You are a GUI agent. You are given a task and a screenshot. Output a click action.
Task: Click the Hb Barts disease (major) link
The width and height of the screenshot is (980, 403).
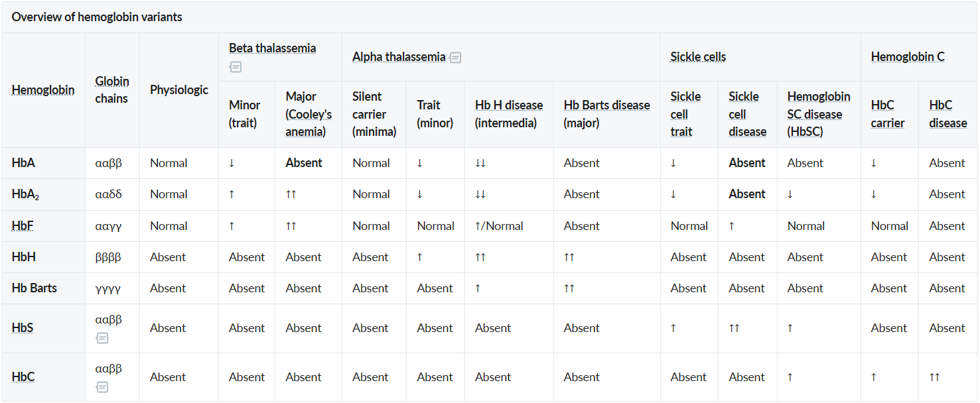click(x=607, y=114)
